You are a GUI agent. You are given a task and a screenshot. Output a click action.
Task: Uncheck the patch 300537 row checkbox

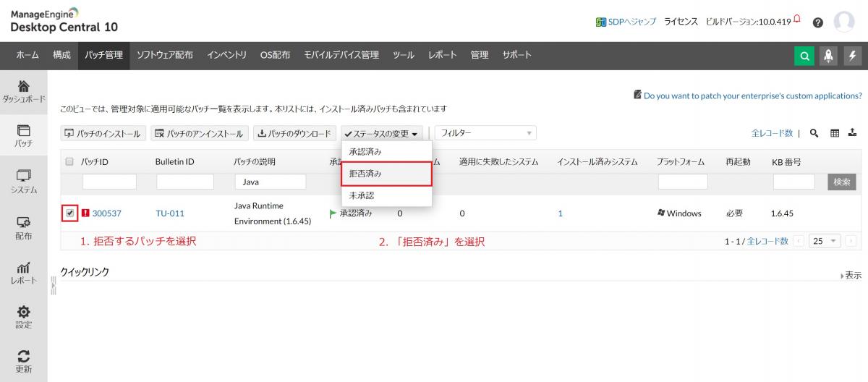70,213
